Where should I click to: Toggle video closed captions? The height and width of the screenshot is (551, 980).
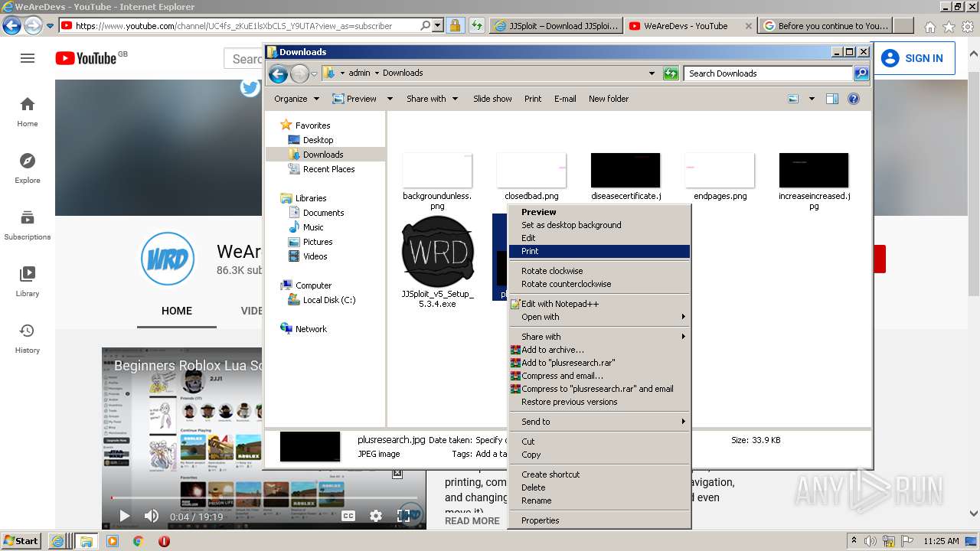point(348,516)
